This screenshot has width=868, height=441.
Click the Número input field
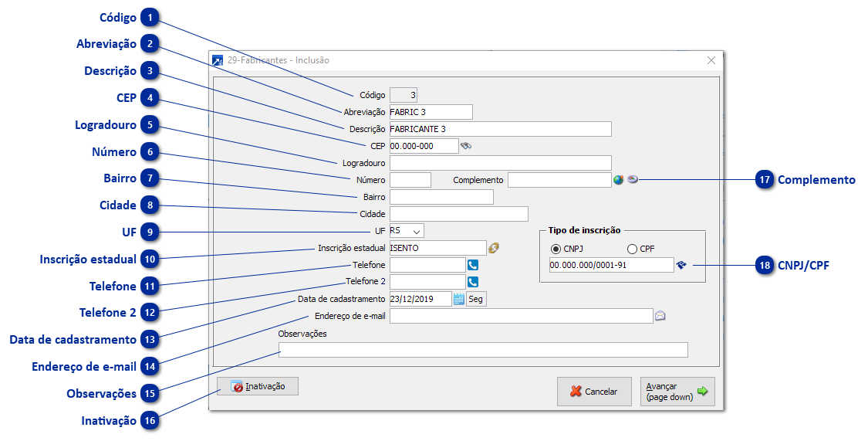[x=410, y=180]
